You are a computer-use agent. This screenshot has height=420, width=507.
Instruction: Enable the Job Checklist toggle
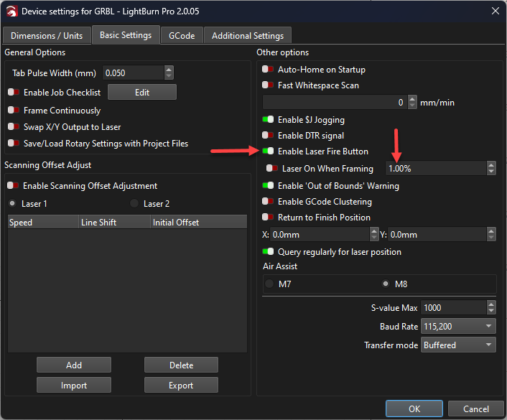click(14, 93)
